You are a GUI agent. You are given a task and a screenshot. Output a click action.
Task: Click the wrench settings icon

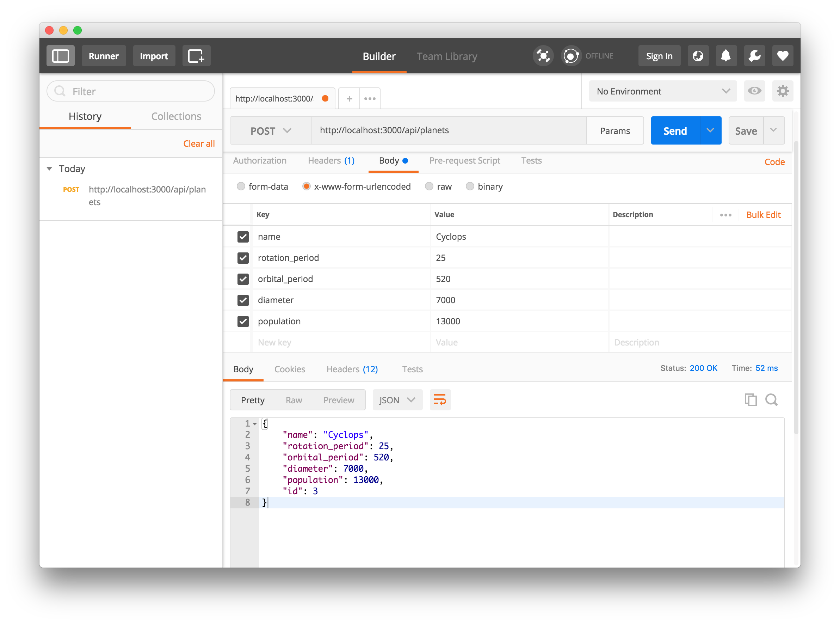point(755,56)
